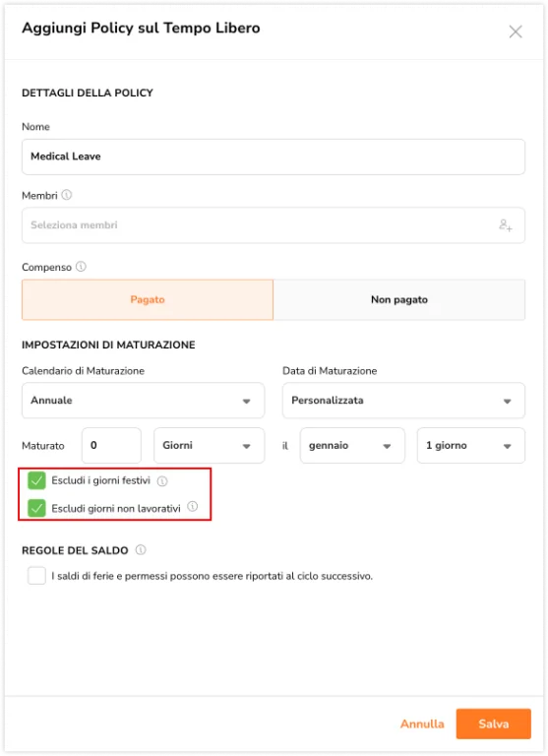
Task: Click info icon next to Escludi i giorni festivi
Action: point(162,480)
